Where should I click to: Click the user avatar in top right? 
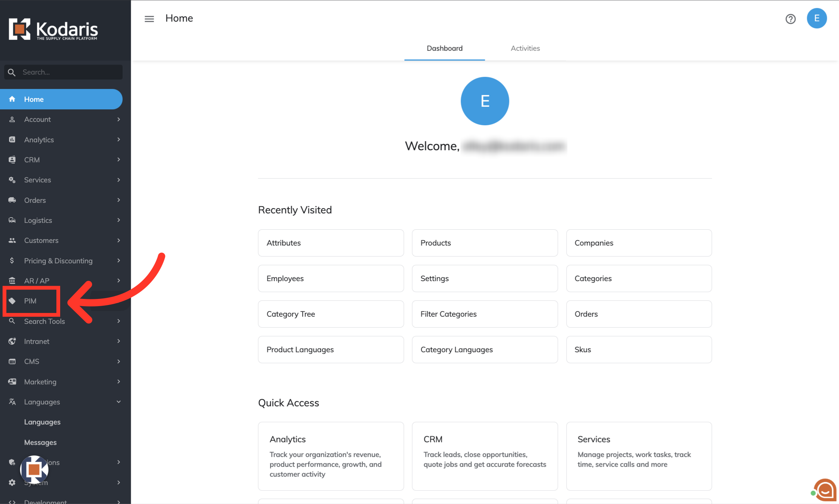pyautogui.click(x=816, y=18)
